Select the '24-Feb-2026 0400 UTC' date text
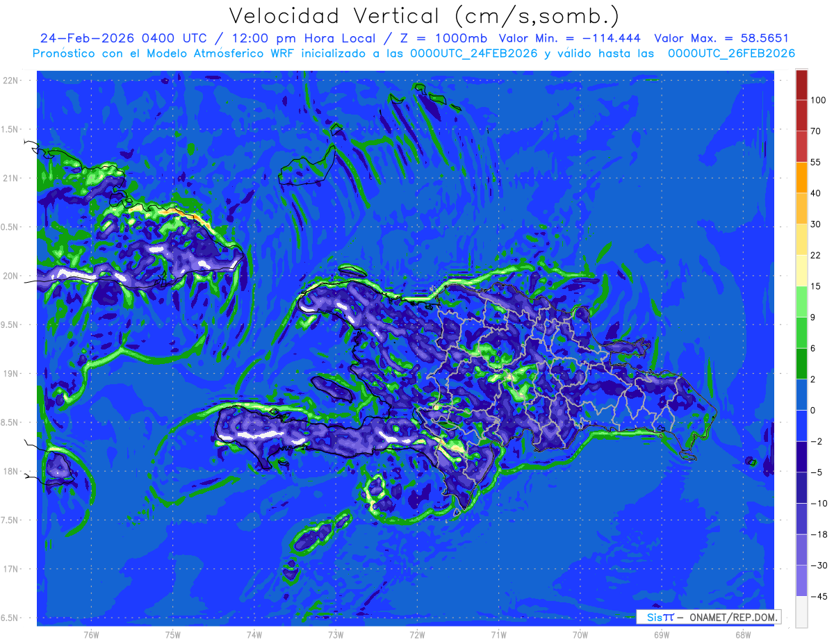Screen dimensions: 834x644 [123, 38]
